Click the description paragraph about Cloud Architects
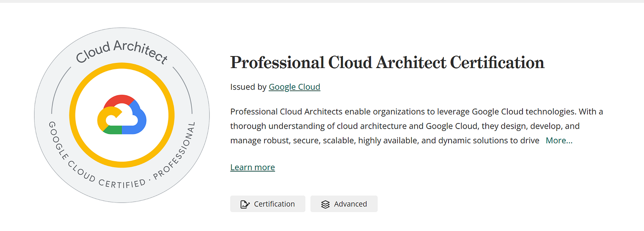The width and height of the screenshot is (644, 231). point(417,126)
